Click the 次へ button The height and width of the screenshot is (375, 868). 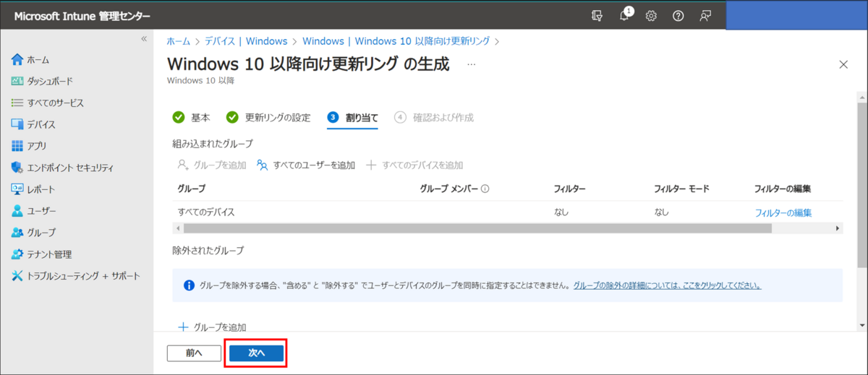[x=257, y=353]
